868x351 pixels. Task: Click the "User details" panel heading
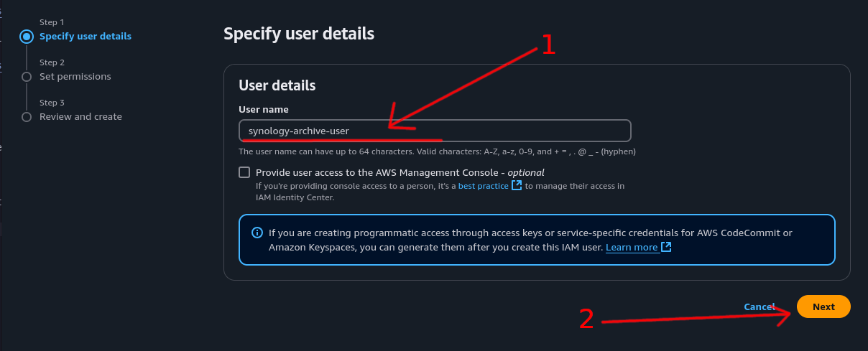(277, 85)
